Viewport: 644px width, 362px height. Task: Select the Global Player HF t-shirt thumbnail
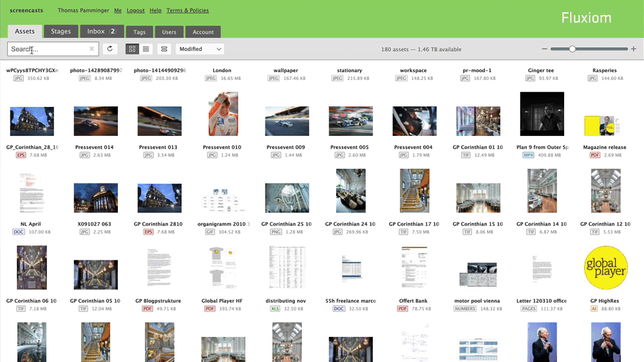point(223,267)
